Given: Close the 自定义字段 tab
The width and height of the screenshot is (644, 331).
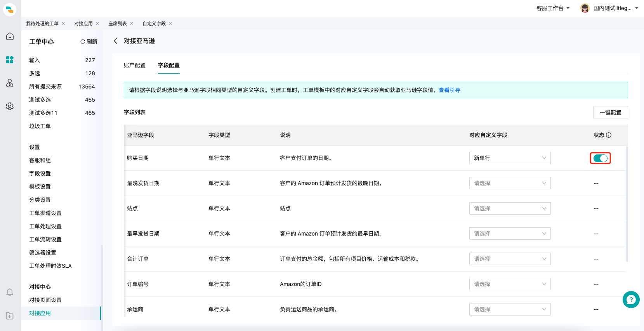Looking at the screenshot, I should 170,23.
